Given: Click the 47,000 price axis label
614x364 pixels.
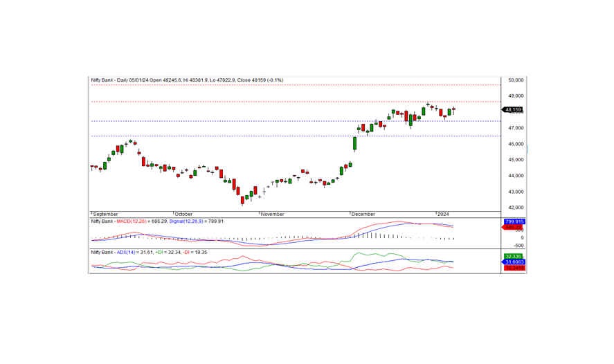Looking at the screenshot, I should 515,128.
